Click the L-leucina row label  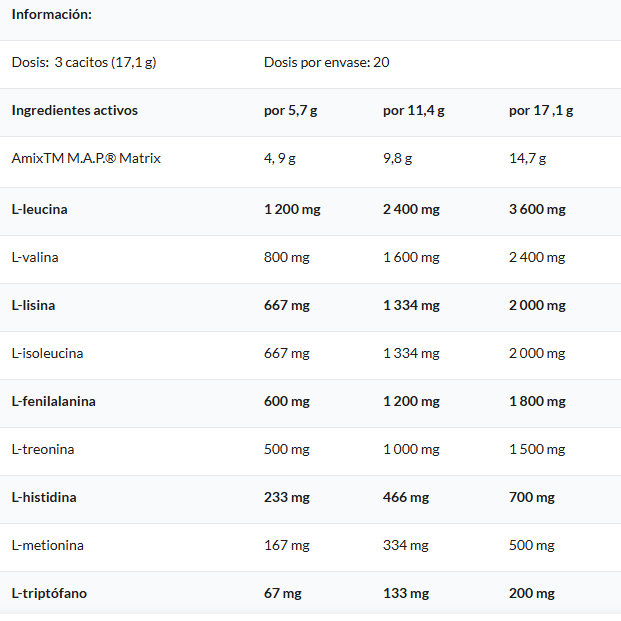pos(39,209)
